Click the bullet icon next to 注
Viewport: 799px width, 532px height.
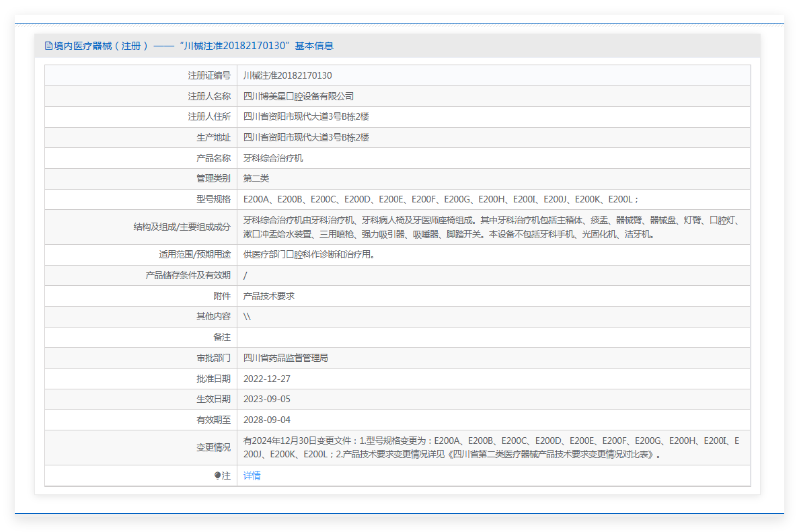click(x=217, y=476)
